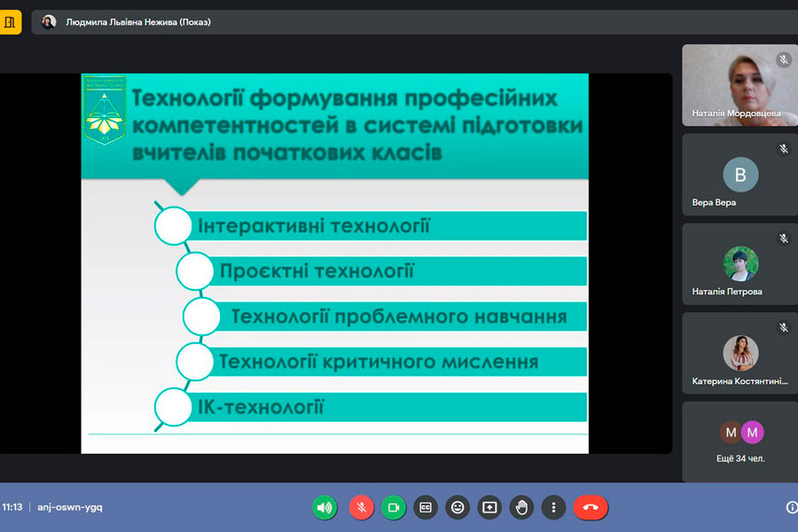
Task: Unmute the microphone with the red mic button
Action: coord(362,507)
